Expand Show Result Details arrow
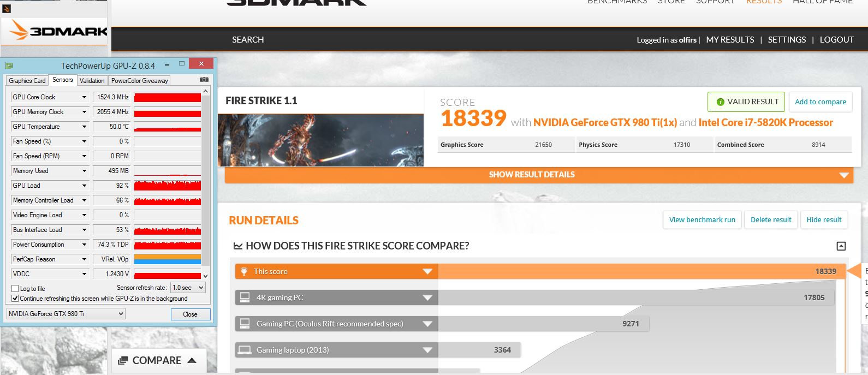This screenshot has height=375, width=868. click(844, 175)
